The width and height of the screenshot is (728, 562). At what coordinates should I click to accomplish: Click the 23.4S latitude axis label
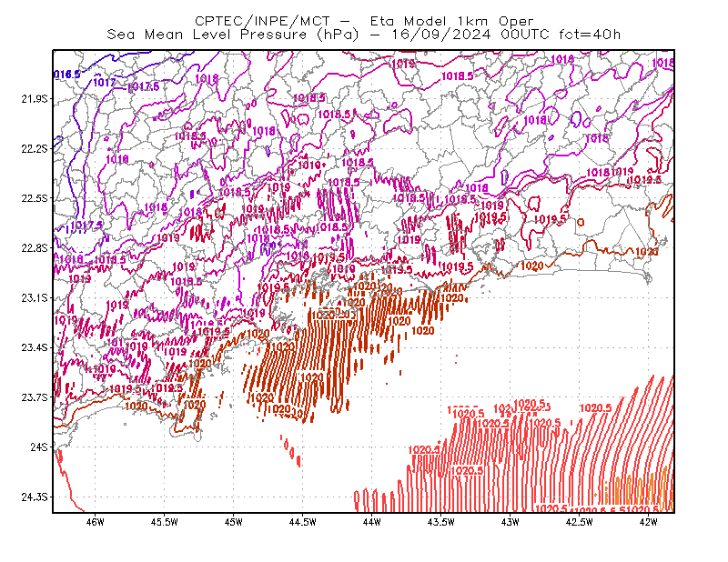click(x=34, y=347)
